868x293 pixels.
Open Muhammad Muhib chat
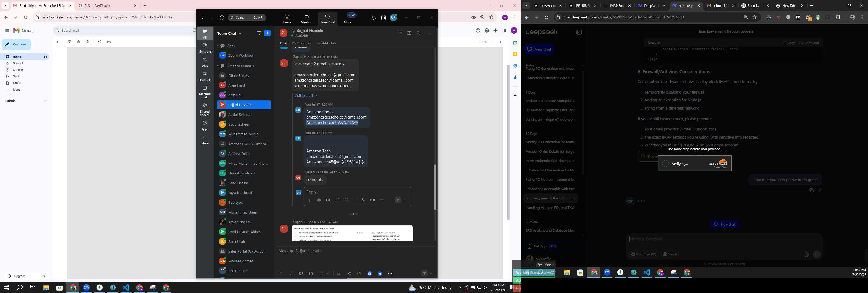tap(244, 134)
